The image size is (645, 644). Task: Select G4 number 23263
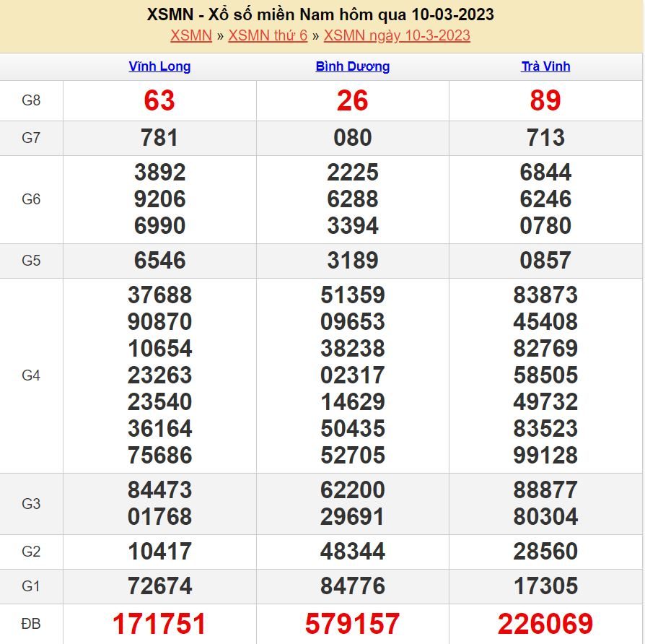click(x=159, y=375)
